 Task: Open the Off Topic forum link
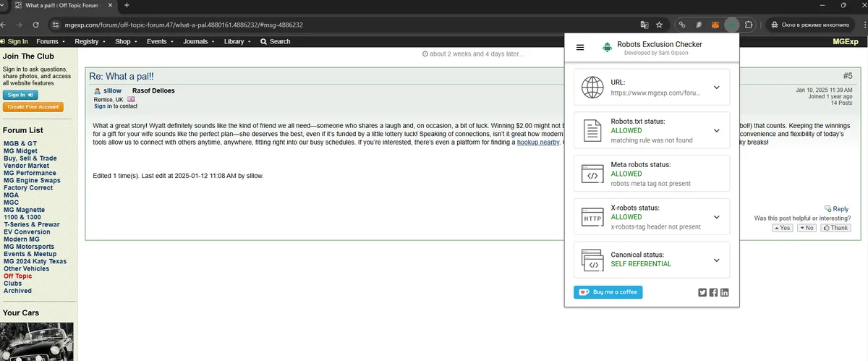18,276
